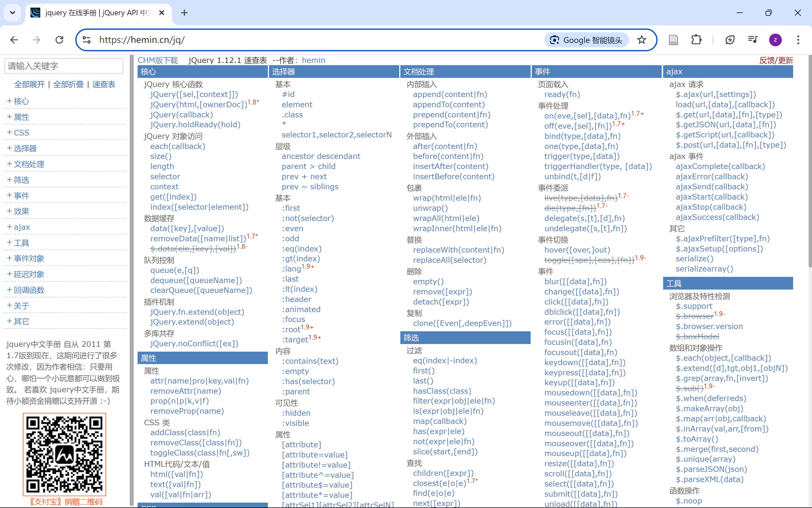
Task: Go back to the previous page
Action: [x=14, y=40]
